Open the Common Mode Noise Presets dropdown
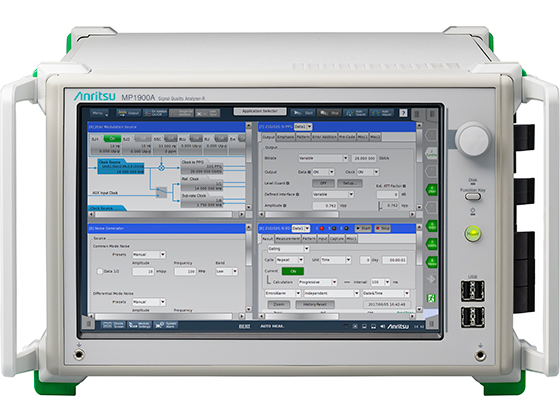The height and width of the screenshot is (420, 560). [x=149, y=254]
